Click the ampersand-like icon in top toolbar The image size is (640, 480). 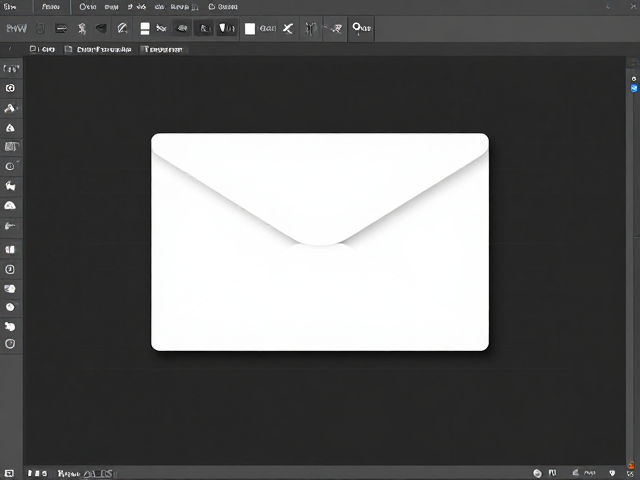[204, 28]
